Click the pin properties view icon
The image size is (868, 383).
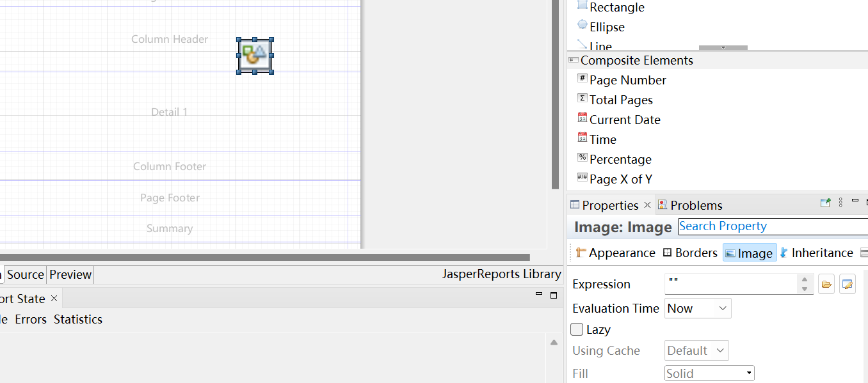pyautogui.click(x=825, y=203)
